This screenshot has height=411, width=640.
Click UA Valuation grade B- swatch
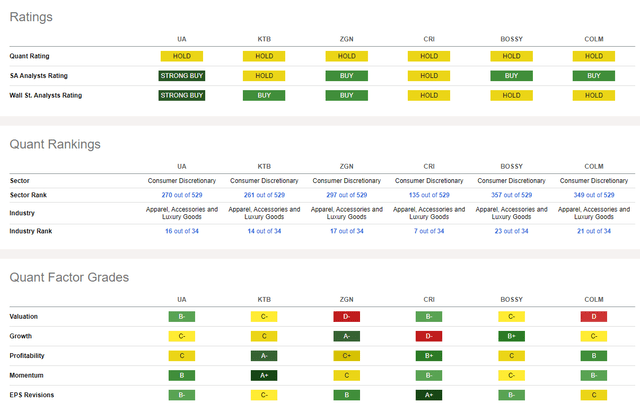(182, 317)
